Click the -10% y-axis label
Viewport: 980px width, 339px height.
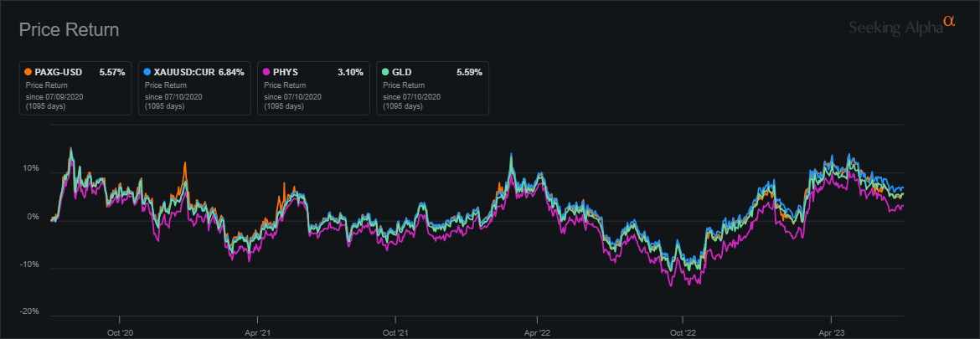[x=31, y=264]
